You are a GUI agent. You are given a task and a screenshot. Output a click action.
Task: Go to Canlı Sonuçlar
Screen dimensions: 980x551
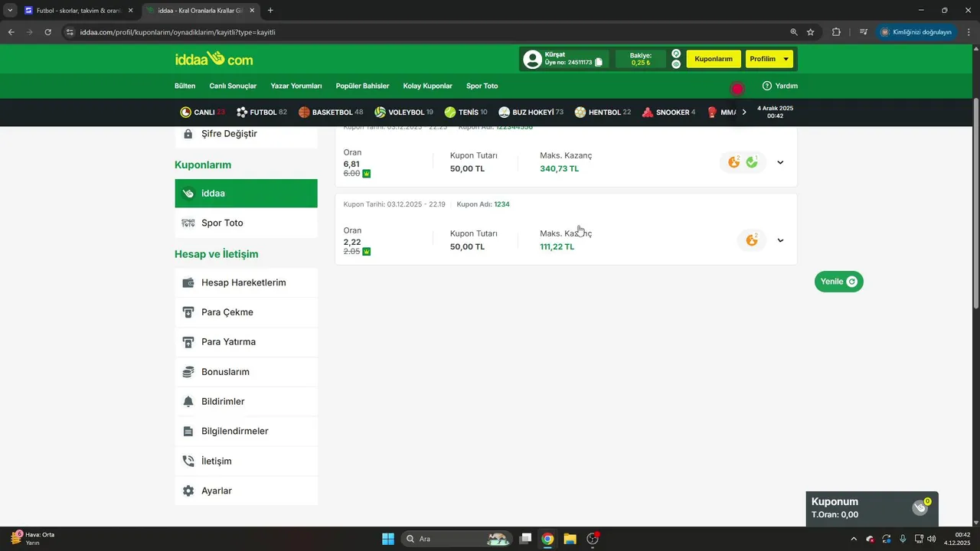233,86
